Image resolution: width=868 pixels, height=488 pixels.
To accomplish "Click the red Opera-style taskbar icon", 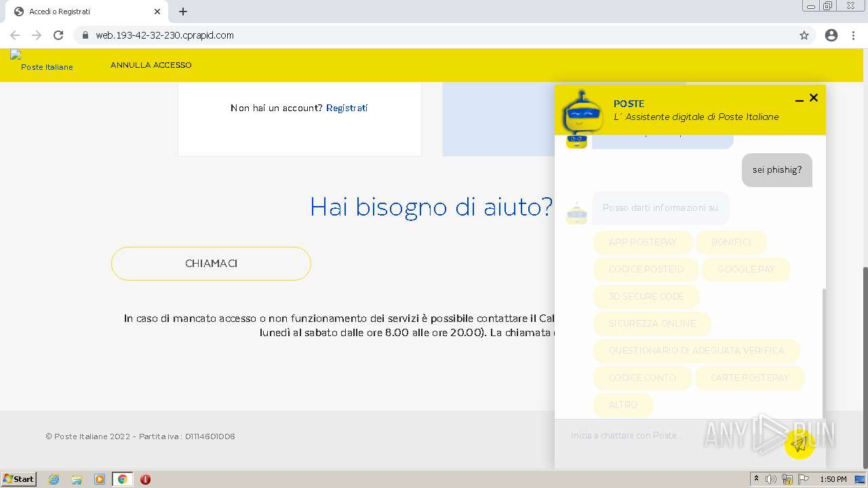I will [x=145, y=479].
